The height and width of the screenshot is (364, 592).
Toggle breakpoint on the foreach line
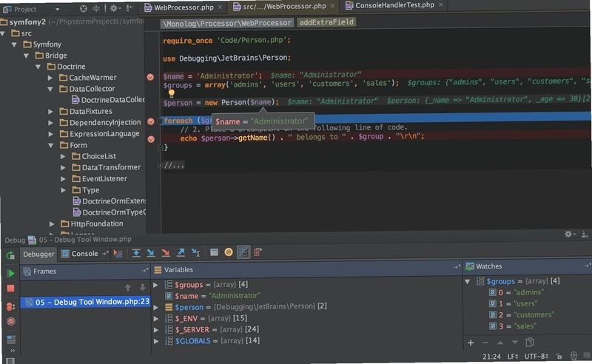pyautogui.click(x=151, y=121)
